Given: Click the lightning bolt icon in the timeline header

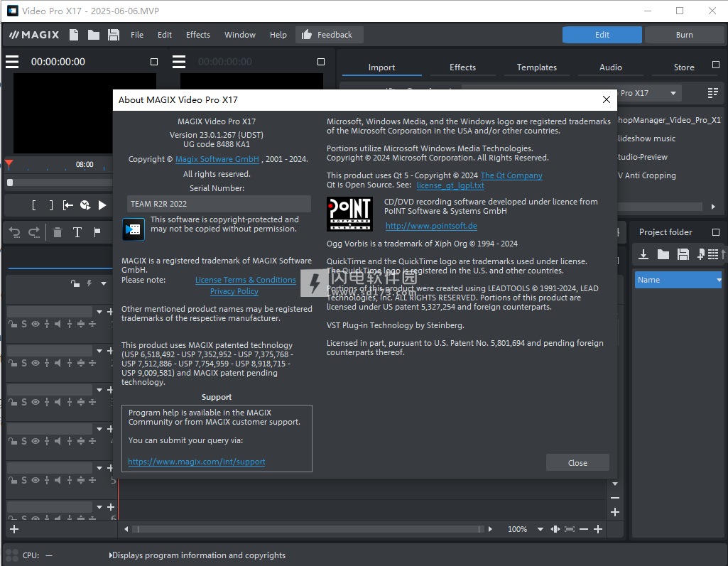Looking at the screenshot, I should (x=89, y=283).
